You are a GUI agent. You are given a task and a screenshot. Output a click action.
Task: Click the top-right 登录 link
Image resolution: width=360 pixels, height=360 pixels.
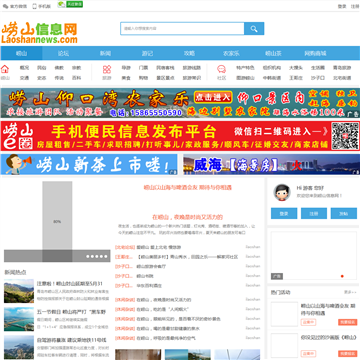pos(342,6)
